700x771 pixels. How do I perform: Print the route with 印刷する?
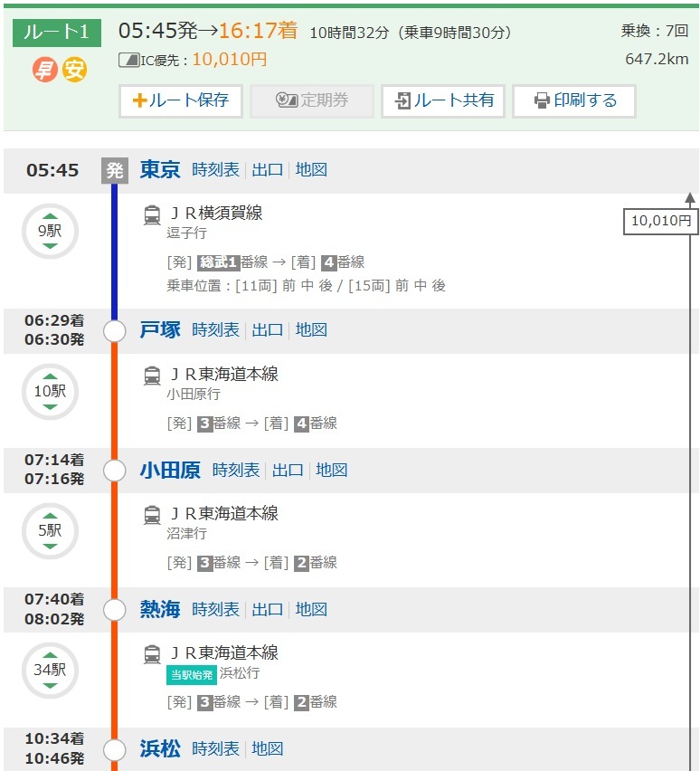(574, 100)
